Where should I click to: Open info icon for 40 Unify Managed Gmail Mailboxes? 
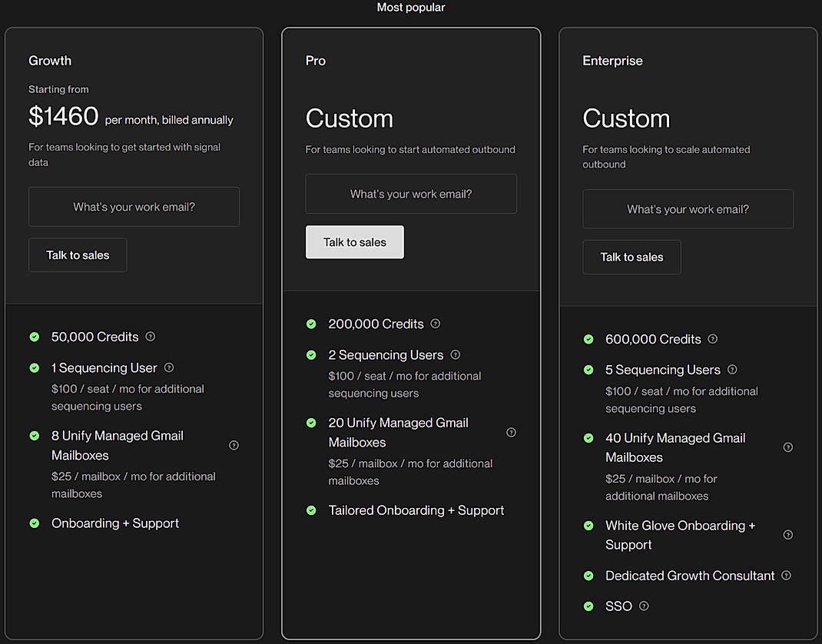(x=788, y=447)
